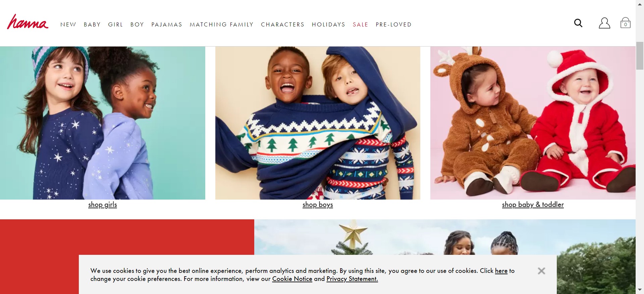Click scrollbar down arrow

640,290
